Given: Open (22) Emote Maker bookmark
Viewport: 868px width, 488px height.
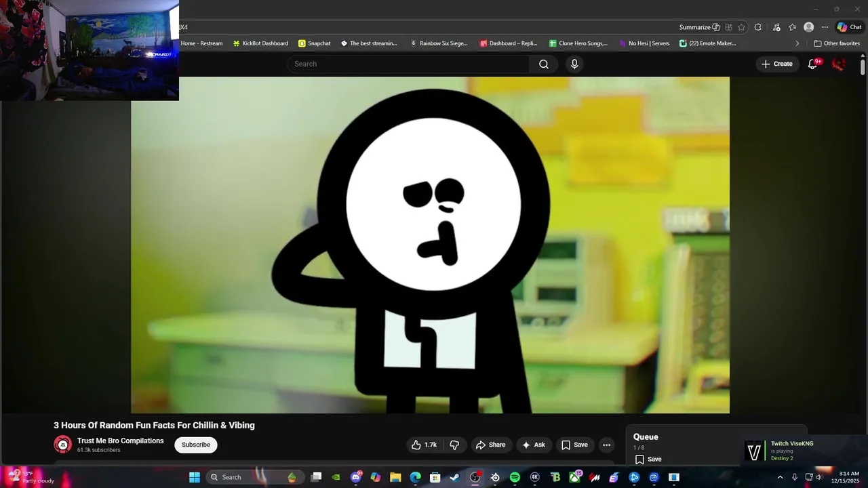Looking at the screenshot, I should coord(708,43).
